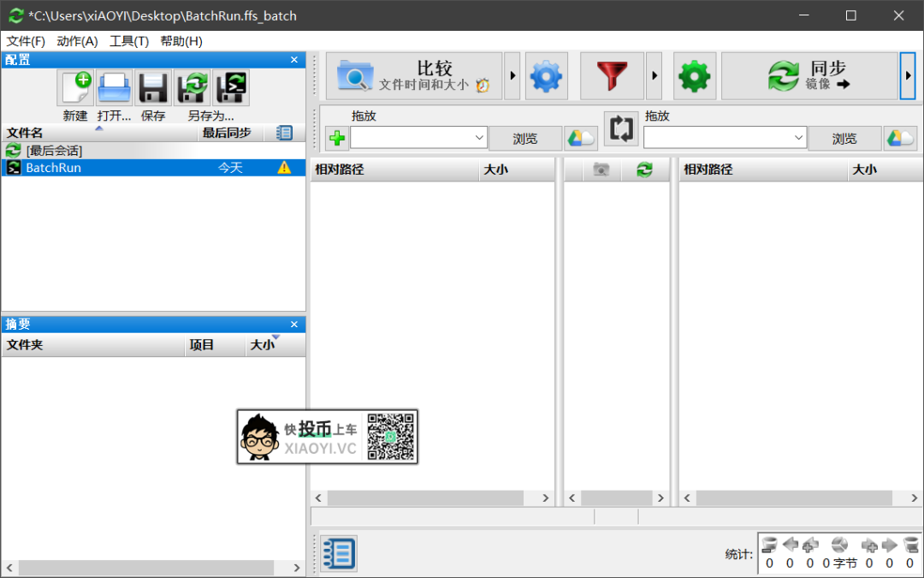Click middle grid green sync action icon
This screenshot has width=924, height=578.
(645, 170)
